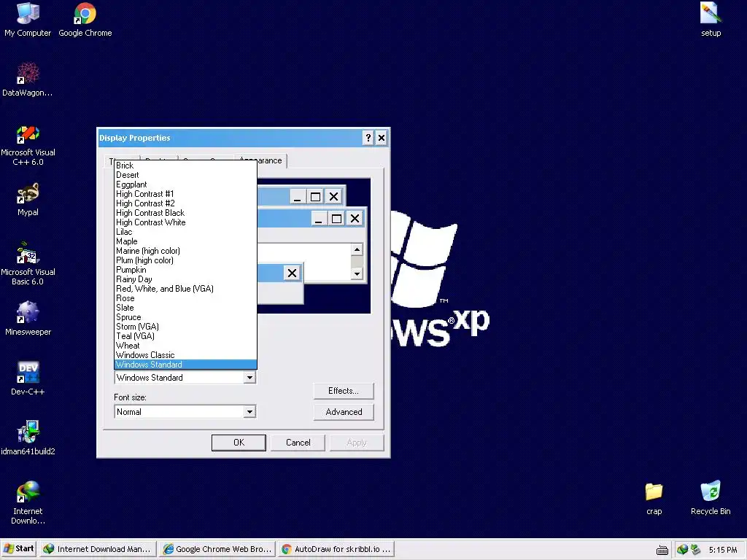
Task: Open the My Computer desktop icon
Action: 28,20
